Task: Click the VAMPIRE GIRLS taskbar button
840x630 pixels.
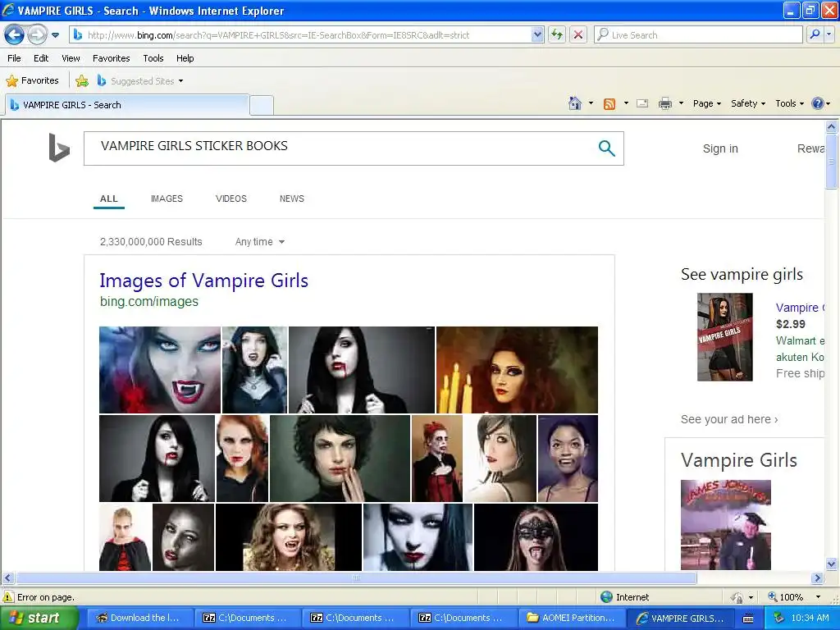Action: [x=679, y=618]
